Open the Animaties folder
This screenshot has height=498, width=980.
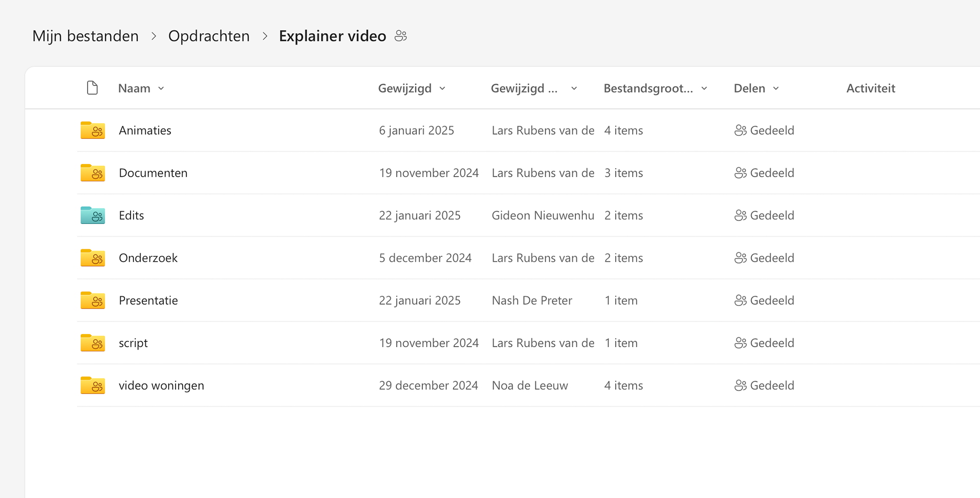[x=145, y=130]
